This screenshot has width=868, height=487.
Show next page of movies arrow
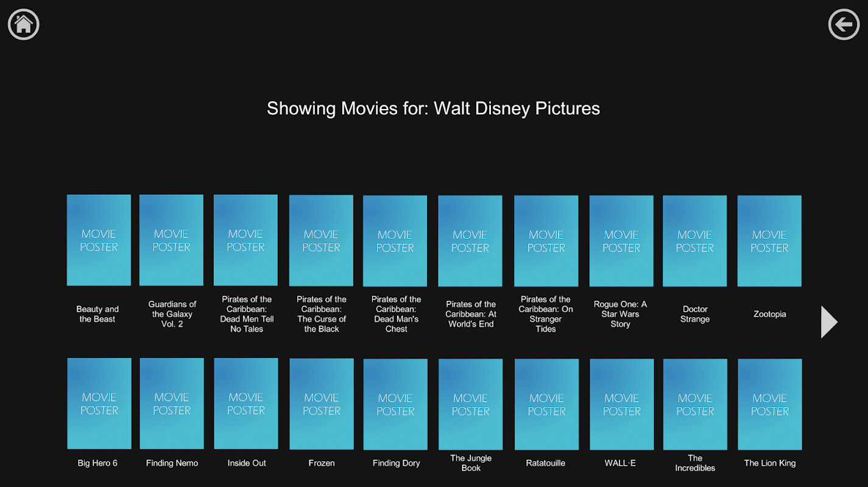pos(830,322)
